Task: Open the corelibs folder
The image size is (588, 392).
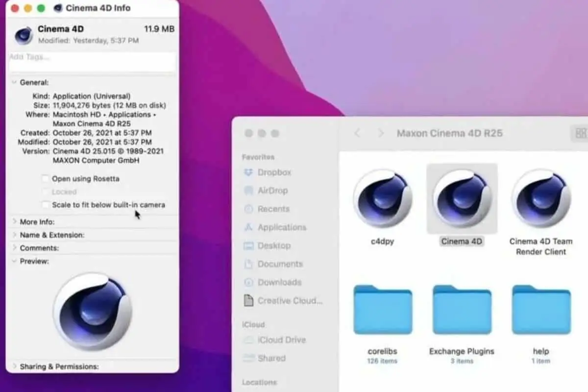Action: (x=383, y=310)
